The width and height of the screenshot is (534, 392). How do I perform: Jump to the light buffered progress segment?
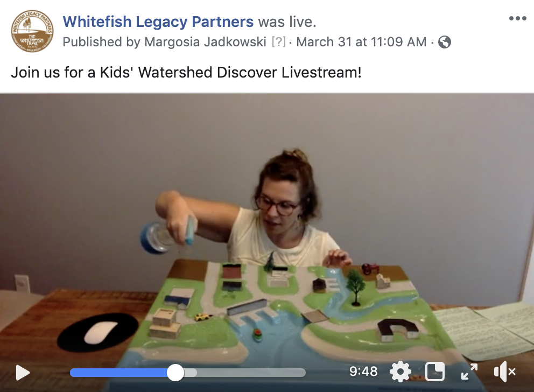tap(191, 373)
